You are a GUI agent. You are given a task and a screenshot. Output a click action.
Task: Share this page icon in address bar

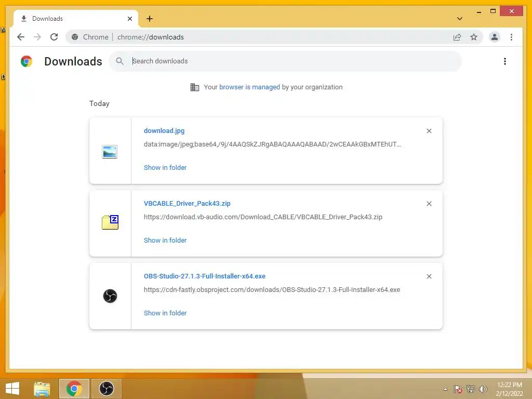coord(457,37)
